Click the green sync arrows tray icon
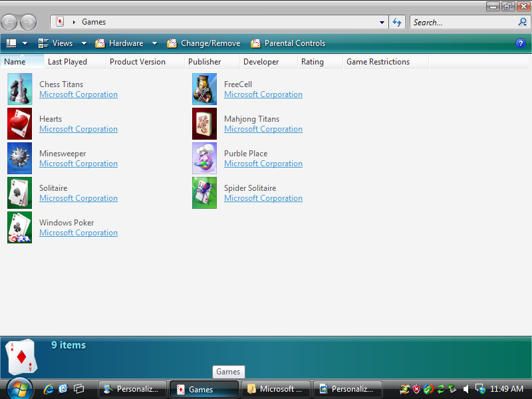Viewport: 532px width, 399px height. tap(441, 389)
